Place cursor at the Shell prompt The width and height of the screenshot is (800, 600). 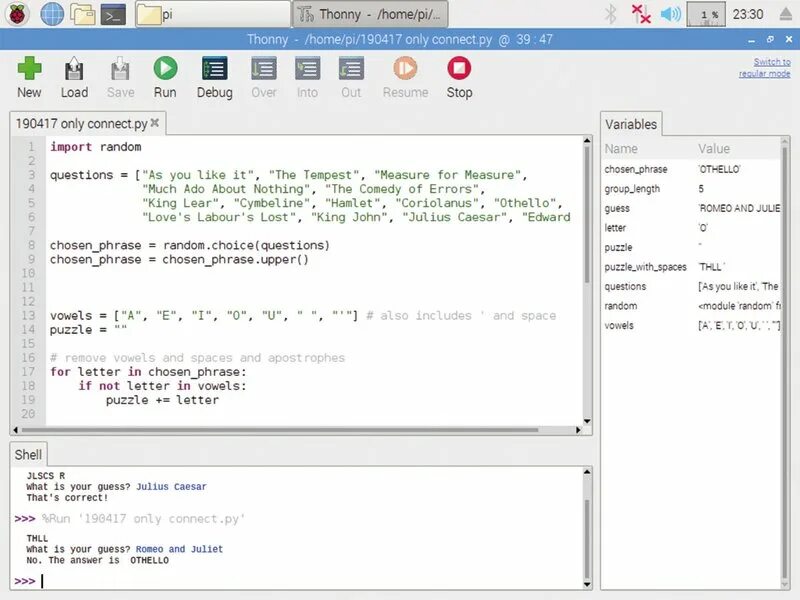(43, 581)
